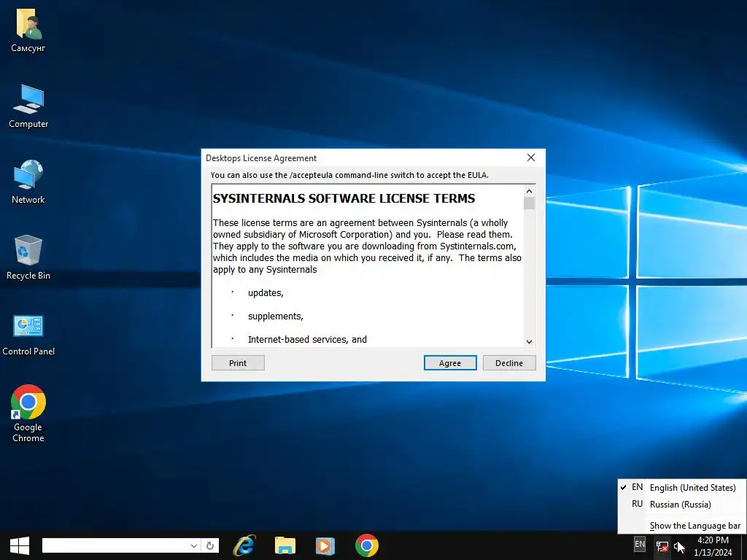Screen dimensions: 747x560
Task: Click the EN language indicator in tray
Action: [x=640, y=544]
